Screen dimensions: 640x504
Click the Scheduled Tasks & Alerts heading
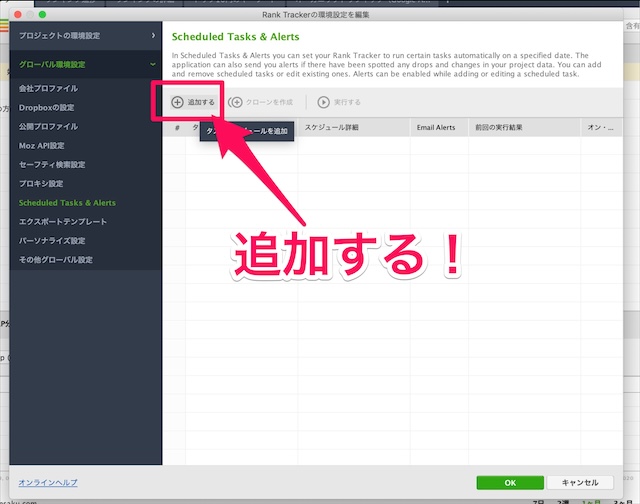[236, 37]
